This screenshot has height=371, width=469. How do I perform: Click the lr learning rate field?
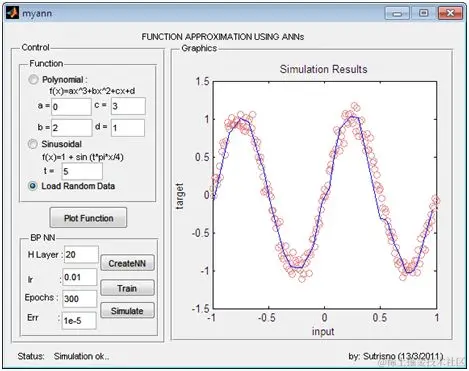(80, 277)
